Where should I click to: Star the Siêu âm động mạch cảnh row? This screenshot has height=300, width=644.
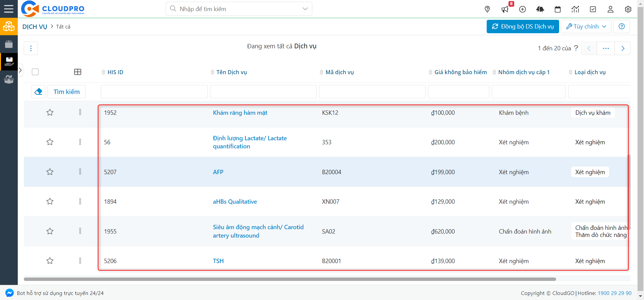pos(50,231)
